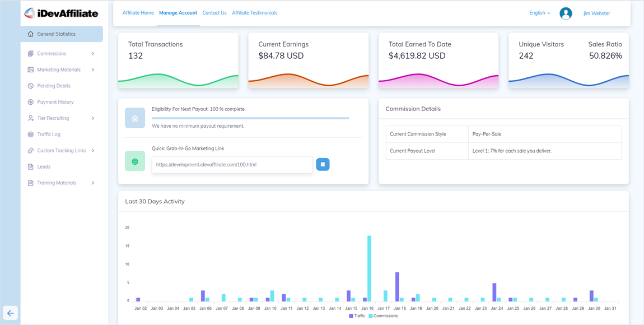
Task: Expand the Tier Recruiting chevron
Action: click(93, 118)
